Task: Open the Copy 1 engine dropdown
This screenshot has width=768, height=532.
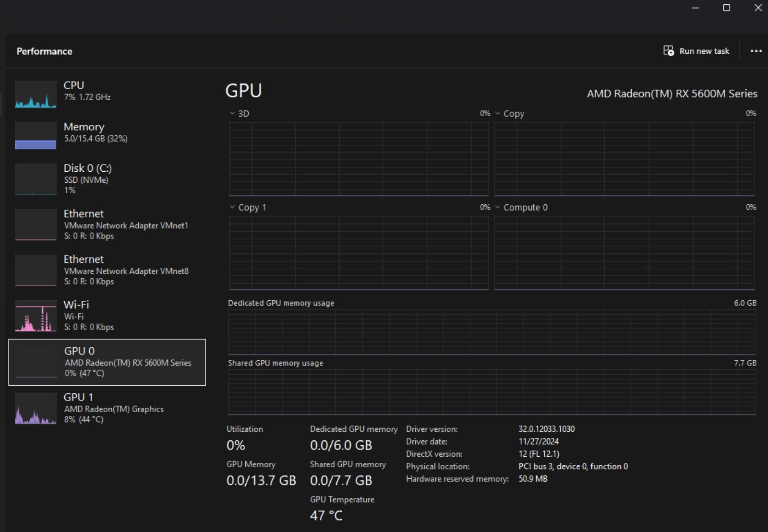Action: pyautogui.click(x=232, y=207)
